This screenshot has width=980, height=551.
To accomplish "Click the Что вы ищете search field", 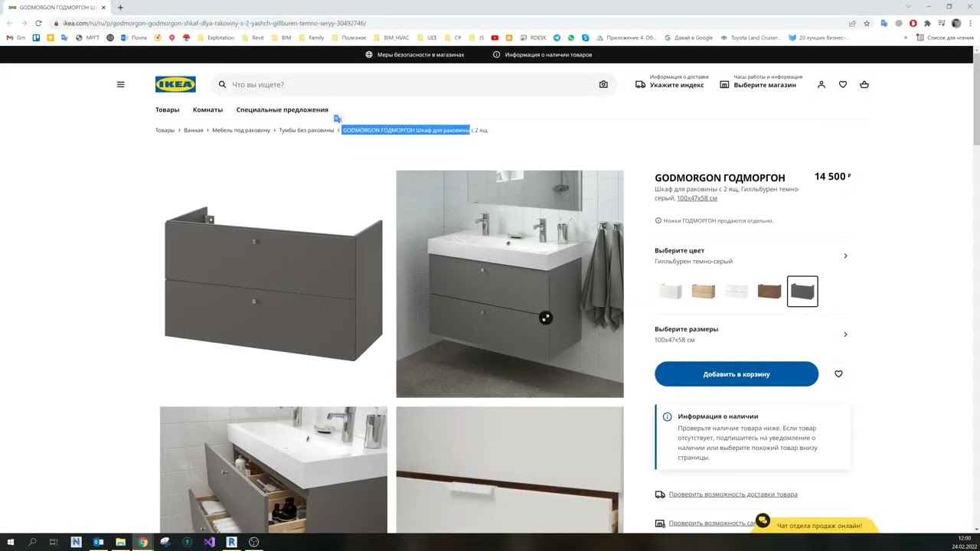I will tap(413, 84).
